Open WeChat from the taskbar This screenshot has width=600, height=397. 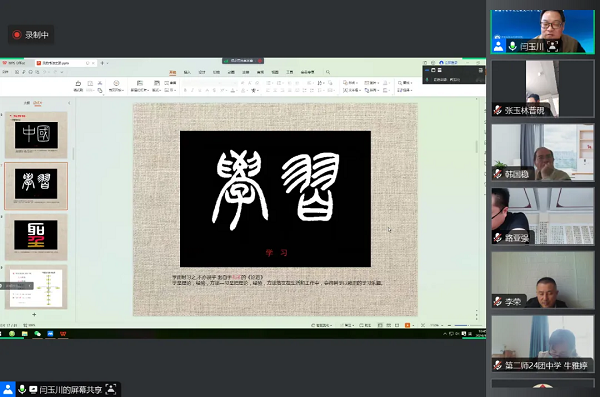(x=38, y=334)
